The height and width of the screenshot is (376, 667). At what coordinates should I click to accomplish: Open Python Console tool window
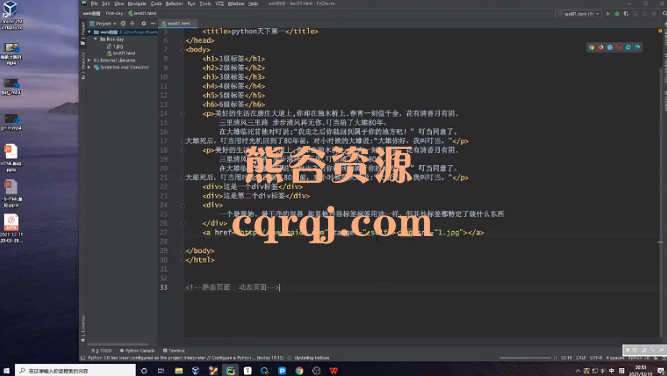137,350
